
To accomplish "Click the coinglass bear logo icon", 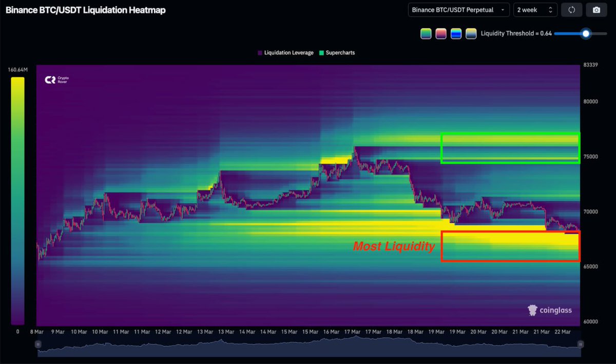I will [x=531, y=310].
